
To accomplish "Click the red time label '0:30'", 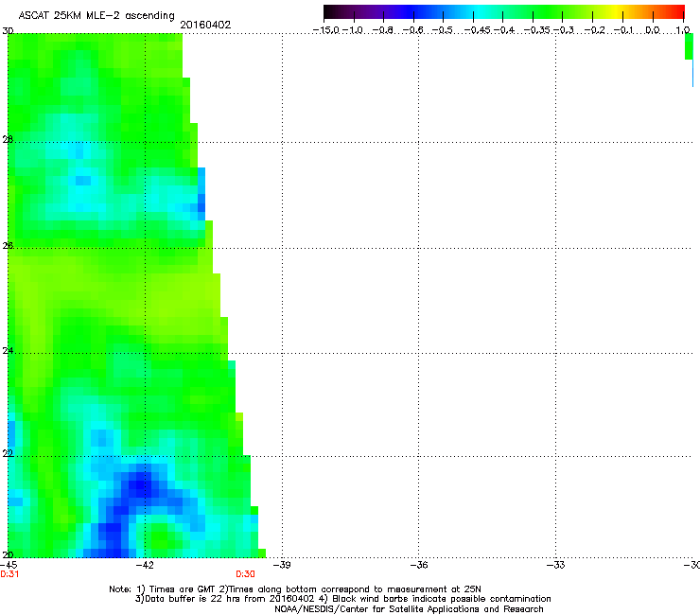I will click(x=245, y=574).
